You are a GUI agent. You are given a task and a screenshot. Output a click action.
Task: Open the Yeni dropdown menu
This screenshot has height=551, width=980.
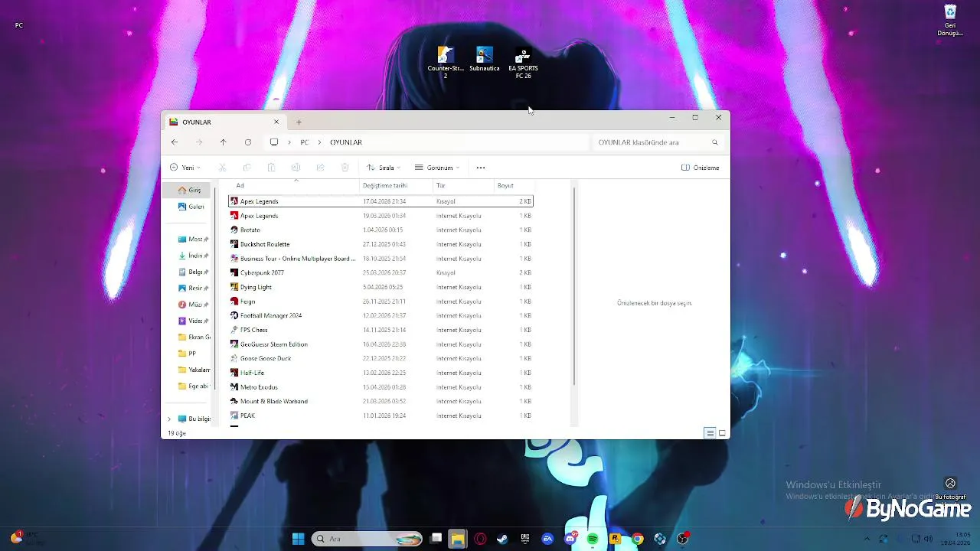coord(185,168)
